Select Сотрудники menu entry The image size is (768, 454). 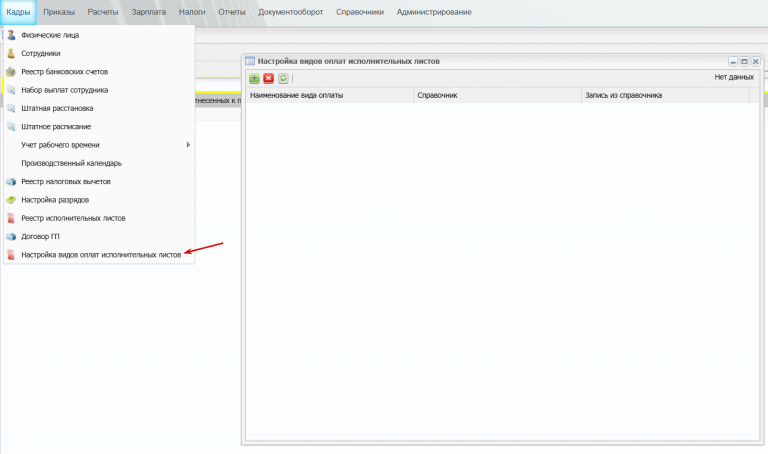point(99,53)
